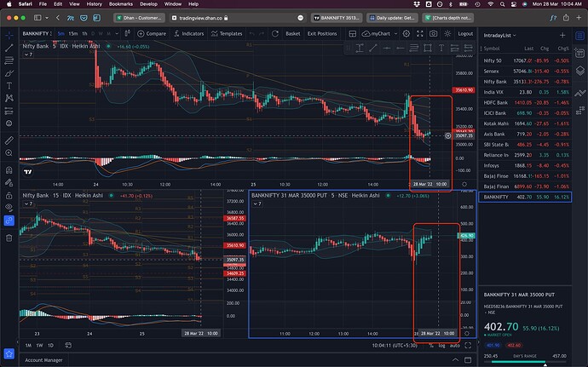Activate the zoom in magnifier tool

click(9, 153)
